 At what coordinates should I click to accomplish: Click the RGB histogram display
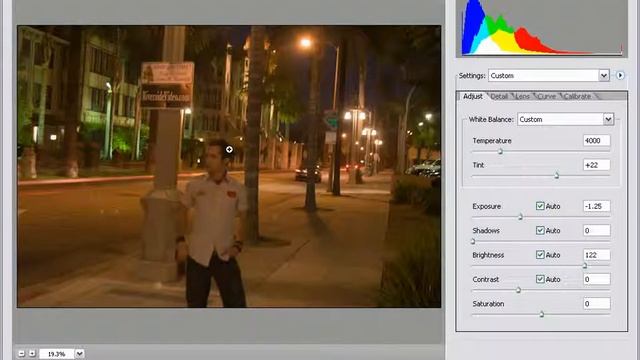pos(542,28)
